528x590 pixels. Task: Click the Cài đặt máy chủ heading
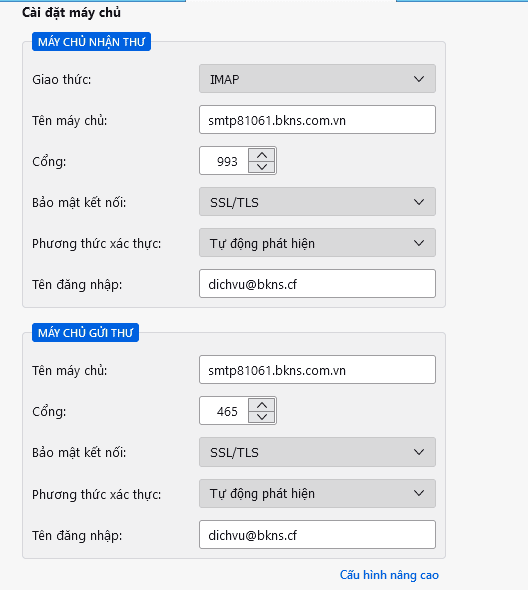pyautogui.click(x=72, y=12)
